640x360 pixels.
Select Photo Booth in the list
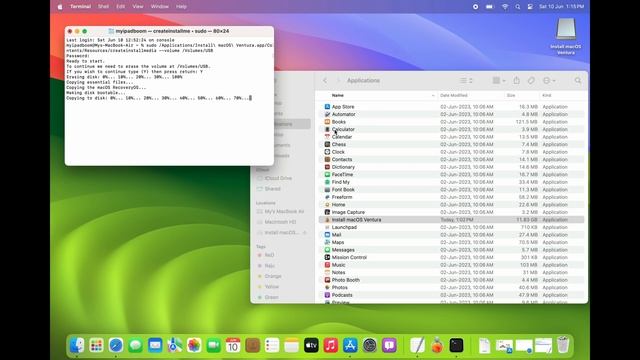(x=451, y=280)
